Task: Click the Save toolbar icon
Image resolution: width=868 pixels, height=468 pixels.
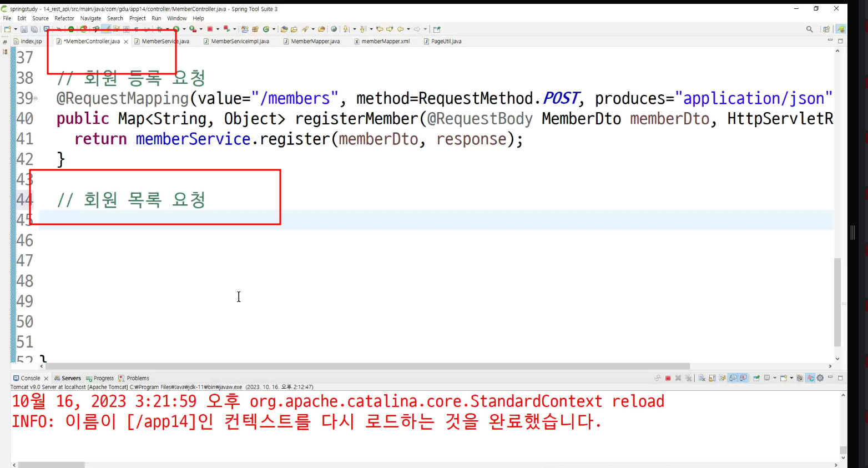Action: click(24, 29)
